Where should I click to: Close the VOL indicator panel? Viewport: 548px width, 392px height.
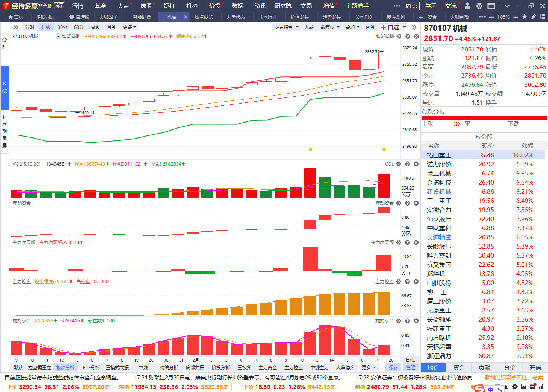point(416,164)
